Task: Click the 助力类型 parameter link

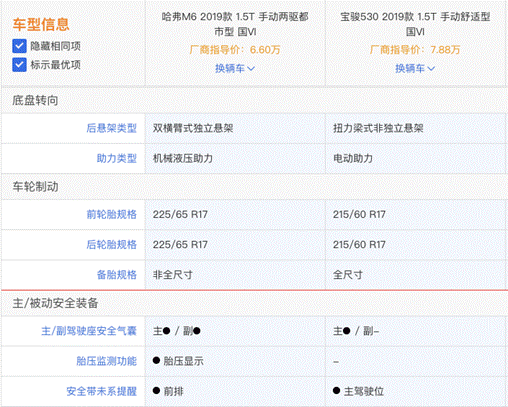Action: (x=117, y=158)
